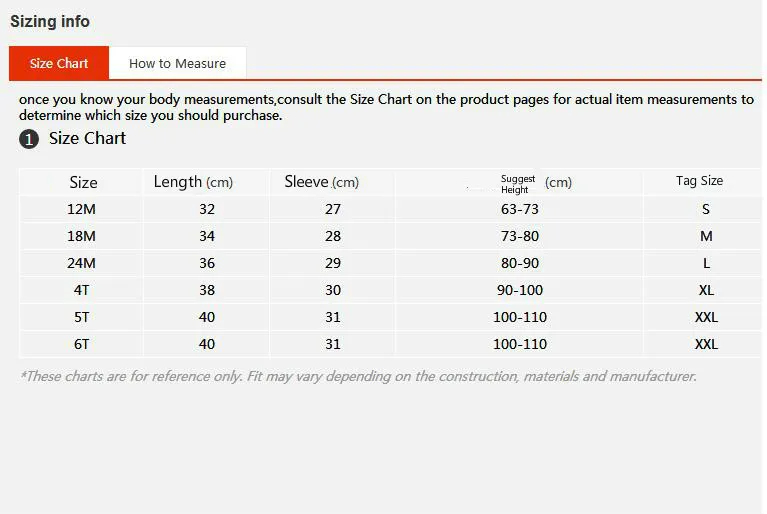This screenshot has width=767, height=514.
Task: Click the 63-73 suggested height value
Action: [519, 209]
